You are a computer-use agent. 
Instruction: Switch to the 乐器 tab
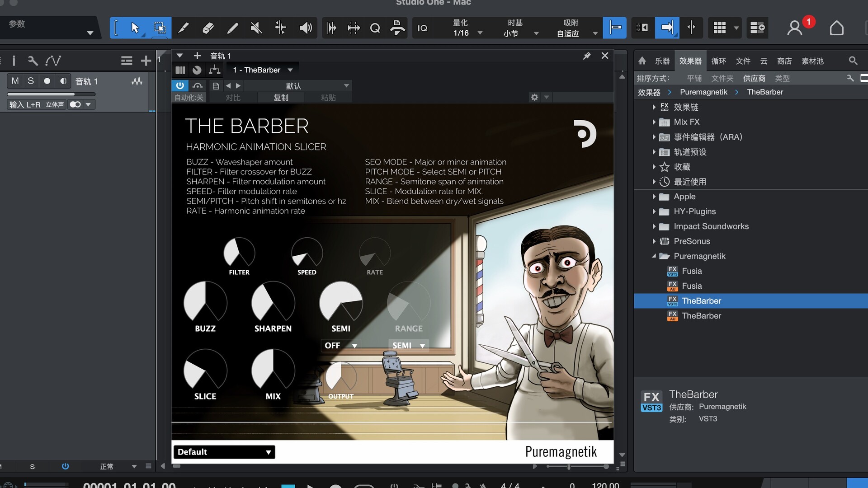click(662, 61)
